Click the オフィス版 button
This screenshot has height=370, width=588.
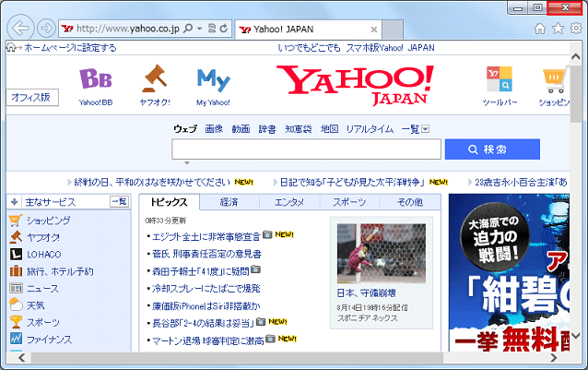point(32,98)
